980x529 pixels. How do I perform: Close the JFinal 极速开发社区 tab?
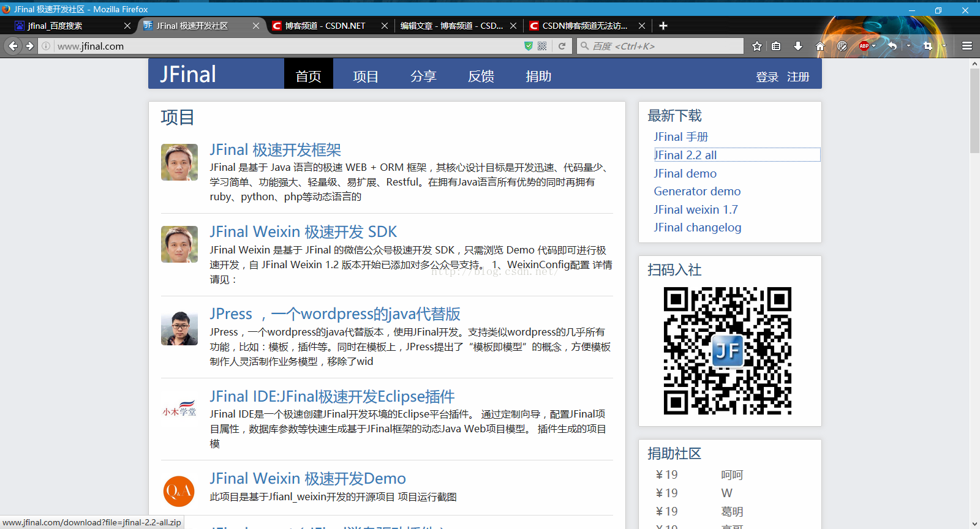(x=256, y=26)
